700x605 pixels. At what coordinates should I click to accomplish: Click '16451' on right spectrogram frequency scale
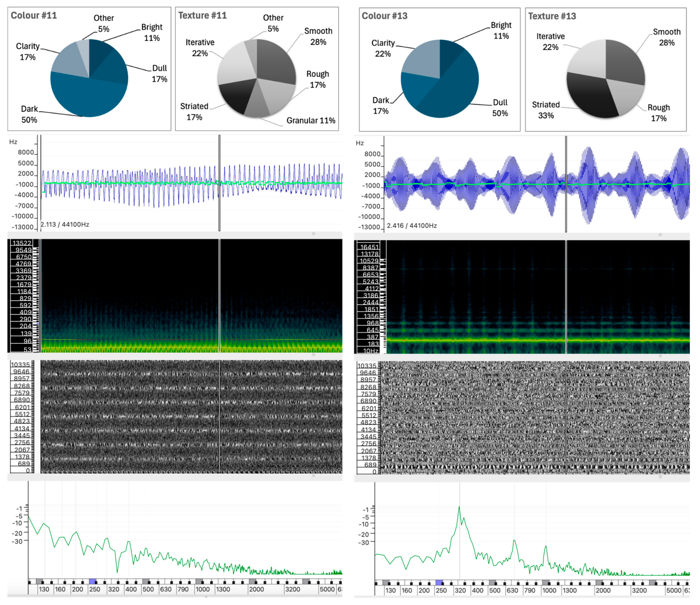[369, 247]
